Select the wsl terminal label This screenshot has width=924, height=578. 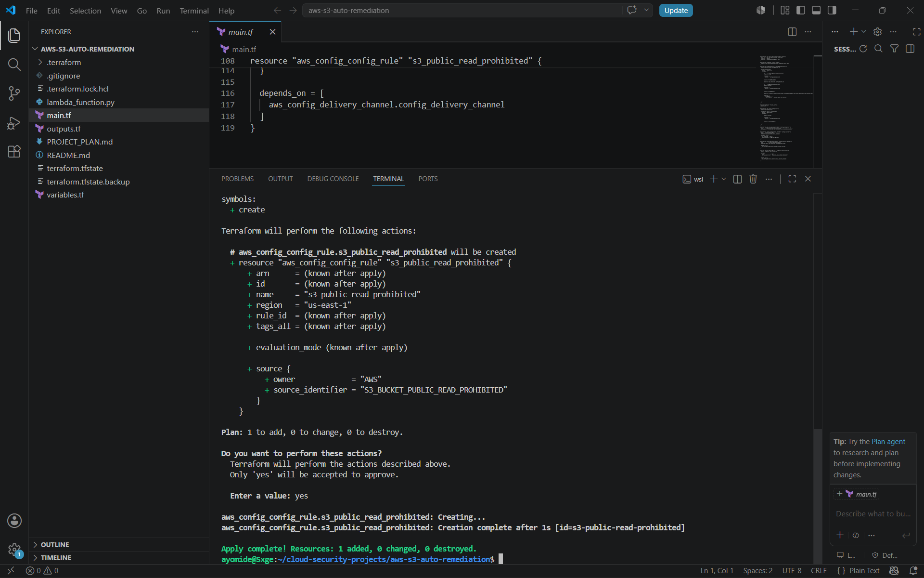693,179
